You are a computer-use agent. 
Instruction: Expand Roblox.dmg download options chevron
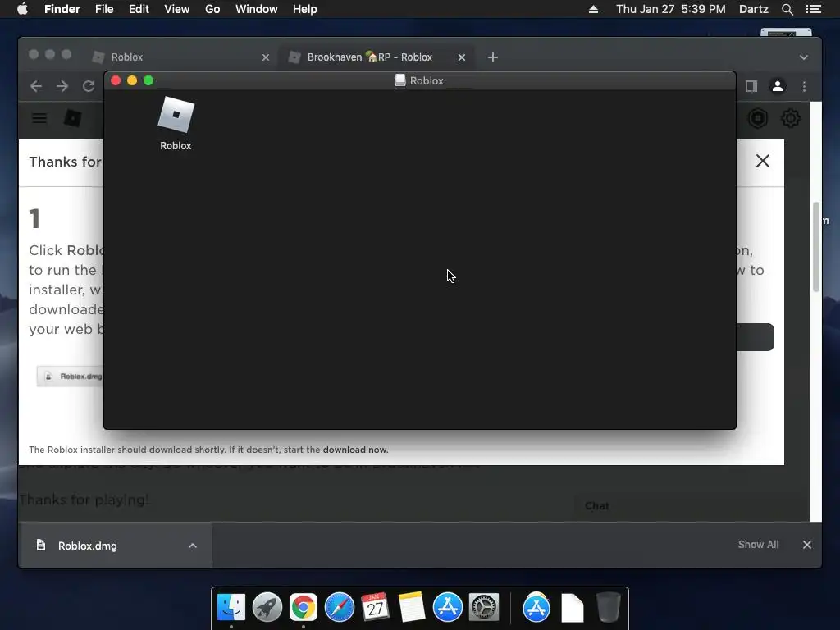pos(192,546)
